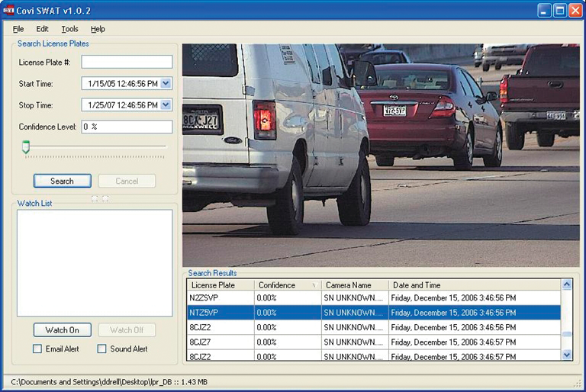Expand the Stop Time date dropdown

click(x=166, y=105)
